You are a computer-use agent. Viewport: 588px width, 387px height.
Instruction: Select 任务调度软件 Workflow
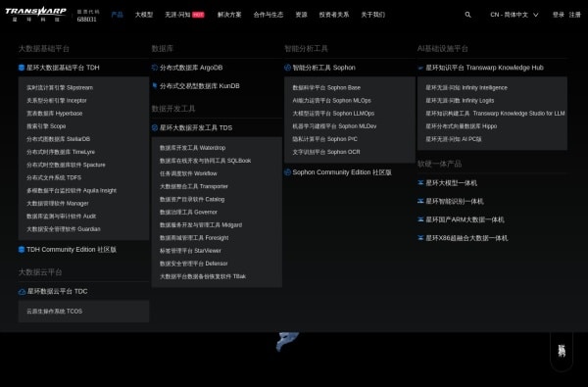(188, 173)
